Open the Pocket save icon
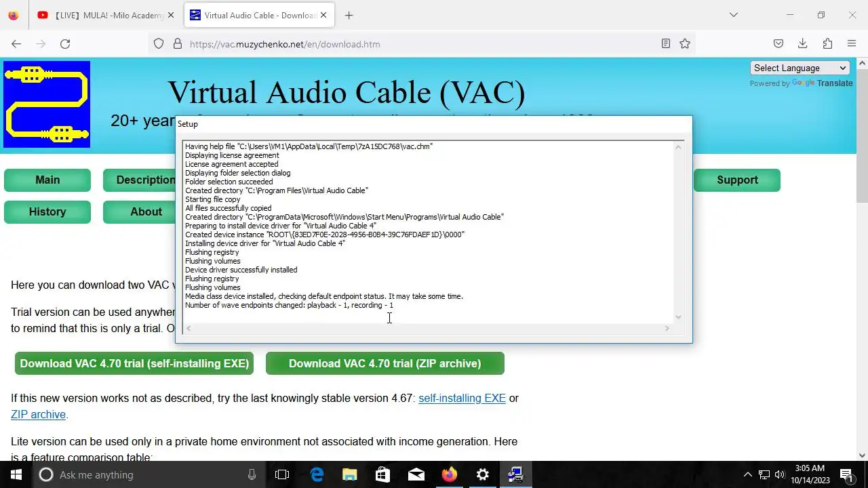The image size is (868, 488). (778, 44)
